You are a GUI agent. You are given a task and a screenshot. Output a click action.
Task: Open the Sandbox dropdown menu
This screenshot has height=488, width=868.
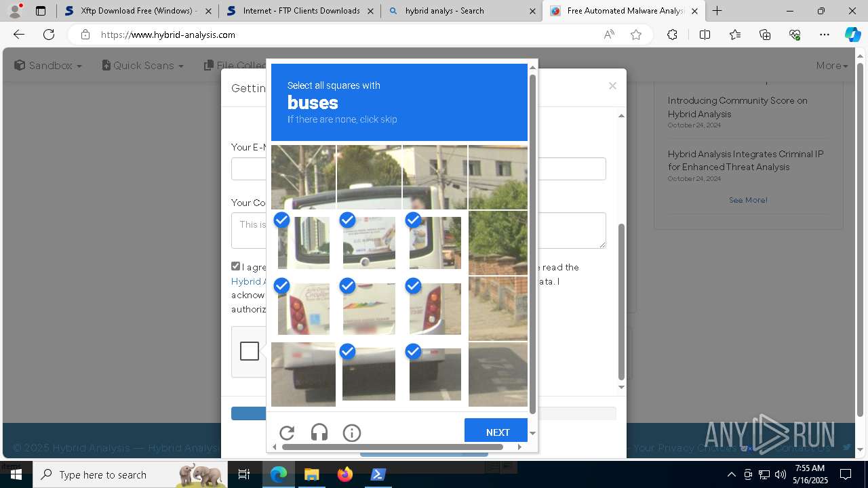(x=48, y=65)
